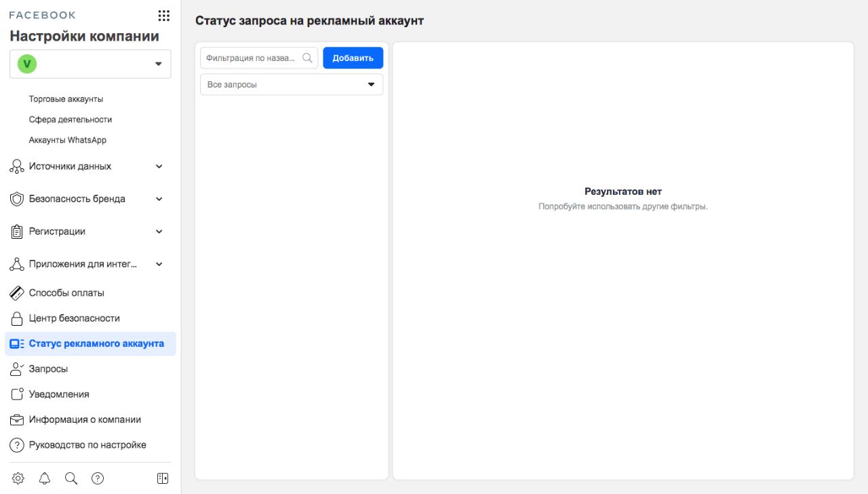868x494 pixels.
Task: Click the Результатов нет message
Action: pos(623,192)
